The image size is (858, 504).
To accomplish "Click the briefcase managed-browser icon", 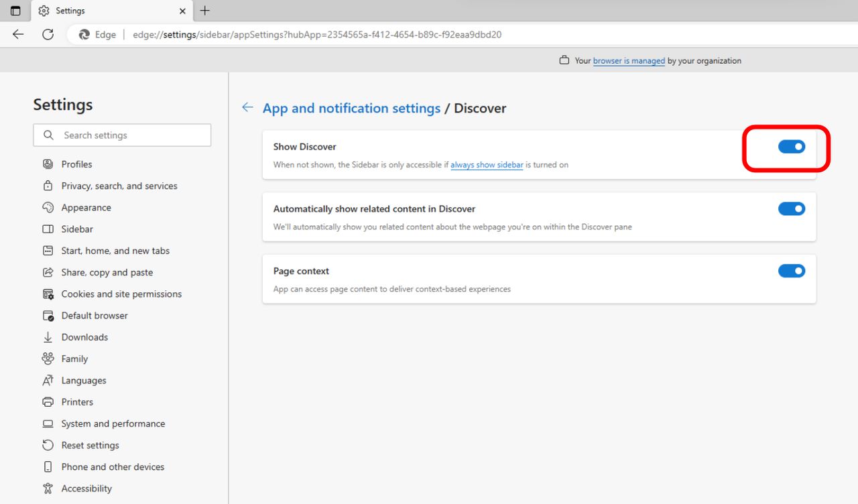I will pyautogui.click(x=564, y=60).
